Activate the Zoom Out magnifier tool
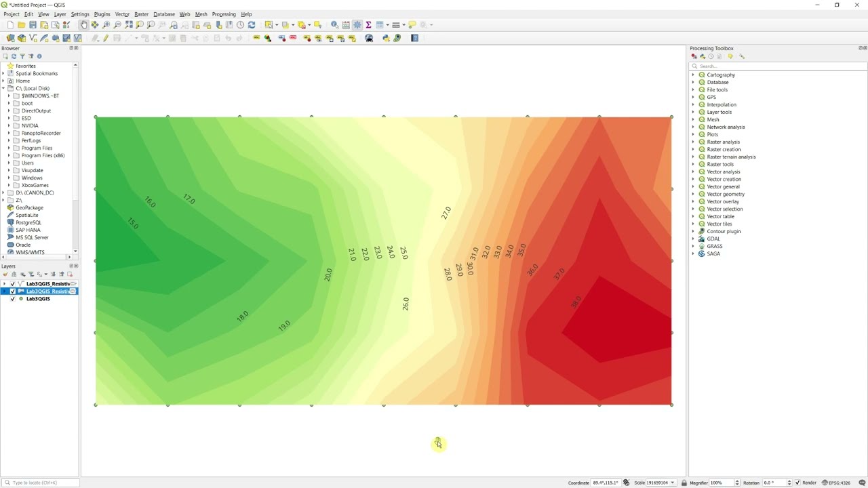 coord(117,25)
